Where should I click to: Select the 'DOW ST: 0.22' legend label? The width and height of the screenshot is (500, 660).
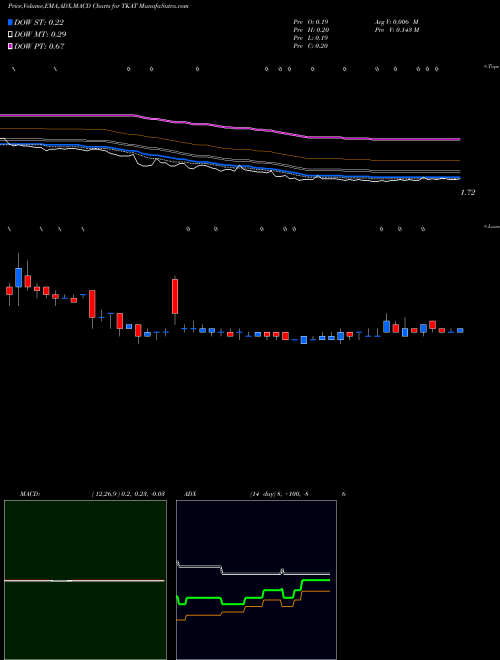tap(39, 22)
